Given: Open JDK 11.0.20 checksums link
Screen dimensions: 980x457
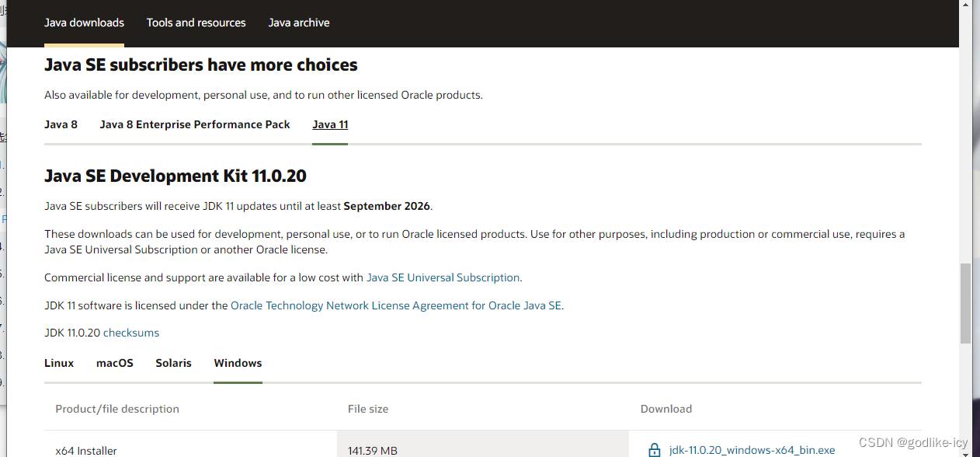Looking at the screenshot, I should click(131, 333).
